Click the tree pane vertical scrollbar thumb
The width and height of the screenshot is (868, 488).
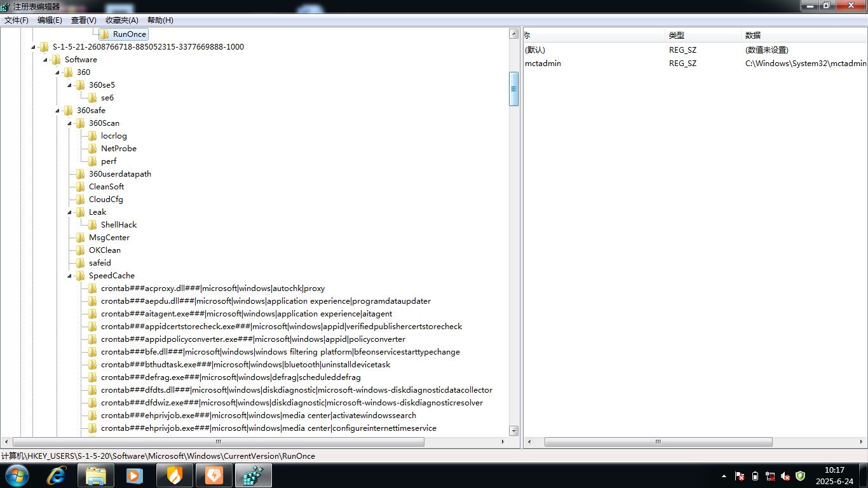(513, 89)
